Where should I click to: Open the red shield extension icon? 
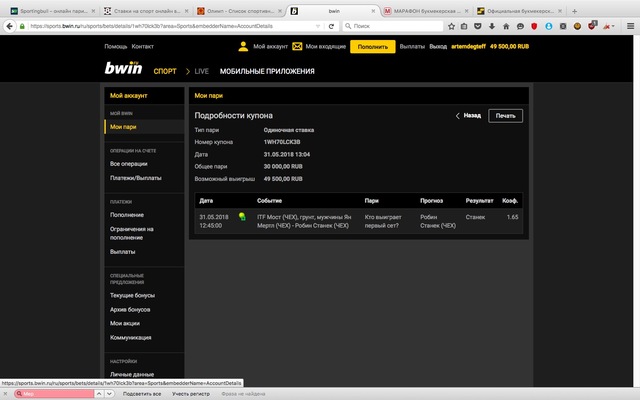pyautogui.click(x=534, y=26)
